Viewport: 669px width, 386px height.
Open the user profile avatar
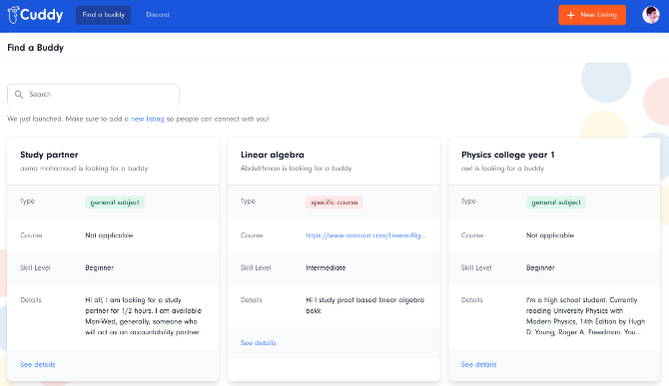(x=651, y=15)
